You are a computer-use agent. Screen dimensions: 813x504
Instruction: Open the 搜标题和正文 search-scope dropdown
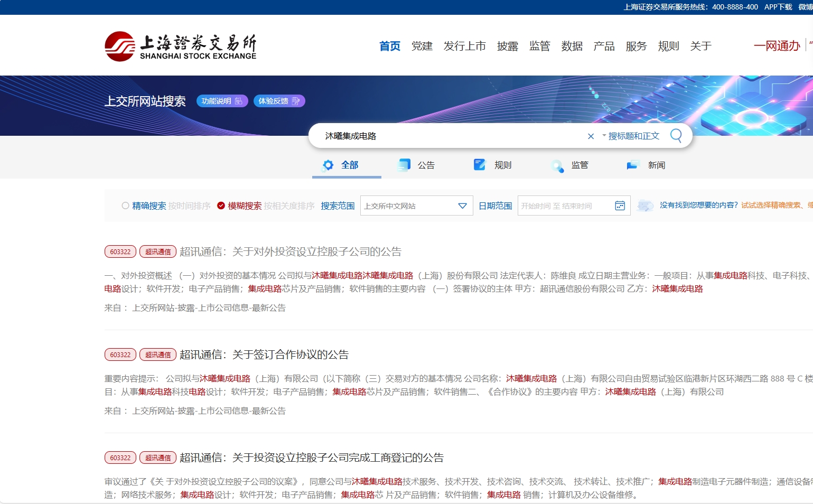pyautogui.click(x=631, y=136)
